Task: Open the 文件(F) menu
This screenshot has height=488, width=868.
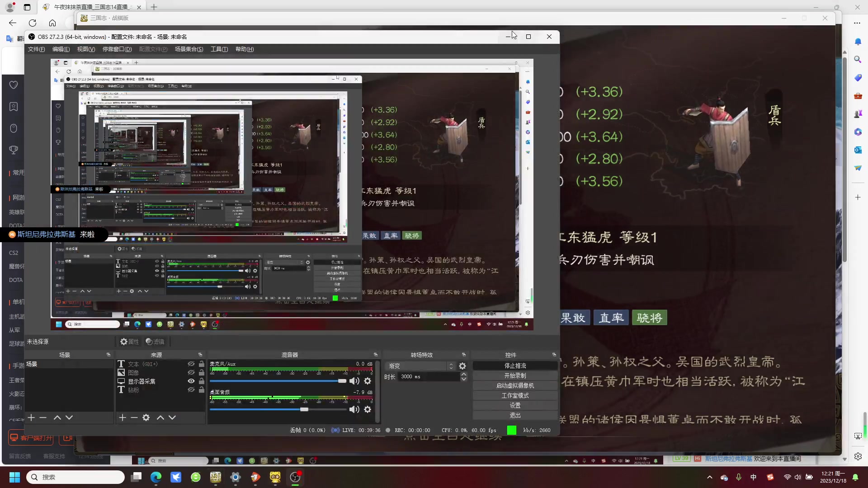Action: pos(36,49)
